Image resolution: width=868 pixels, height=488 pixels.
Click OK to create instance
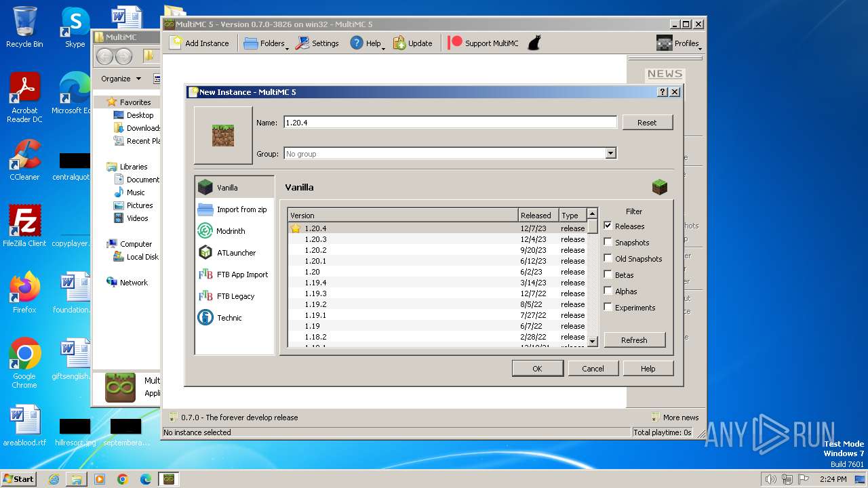pos(537,369)
